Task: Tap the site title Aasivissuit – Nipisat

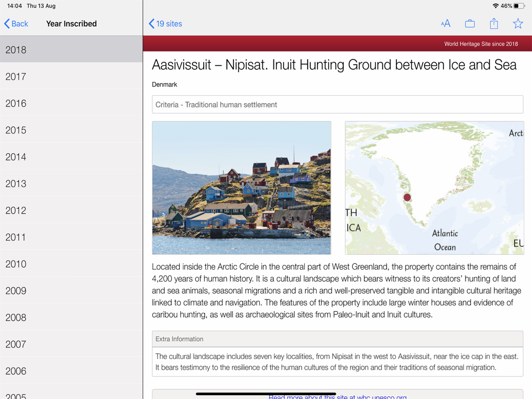Action: (x=334, y=65)
